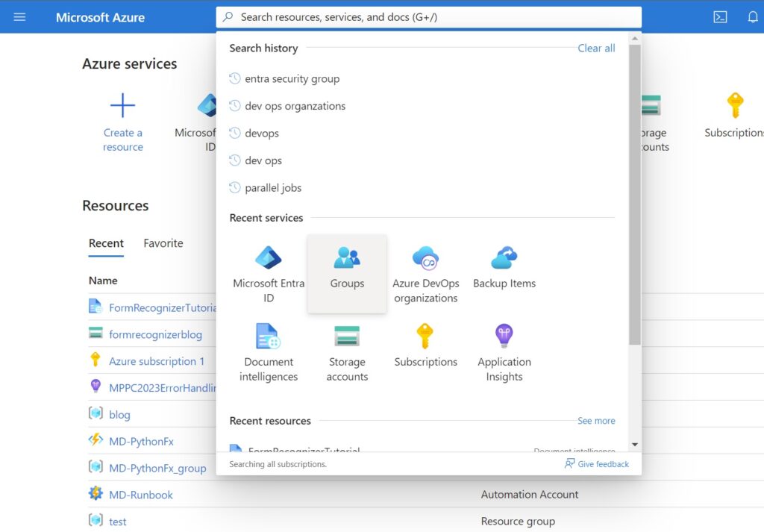Click the 'Resource group' type cell for test
Screen dimensions: 764x532
518,522
